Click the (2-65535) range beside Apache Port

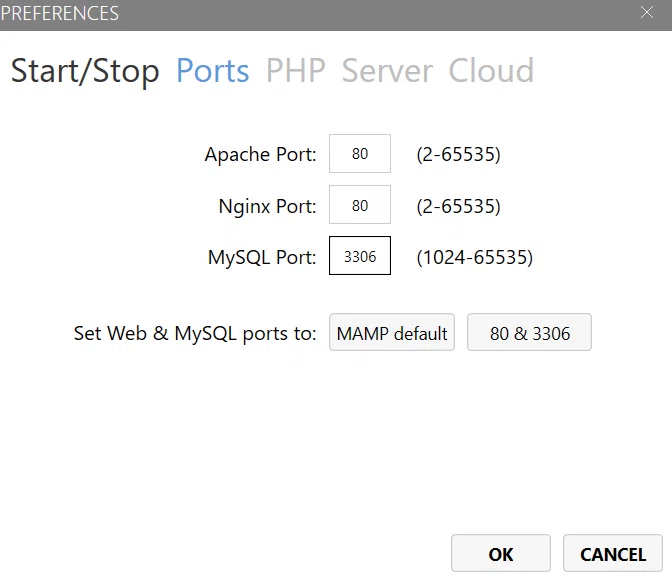[458, 154]
